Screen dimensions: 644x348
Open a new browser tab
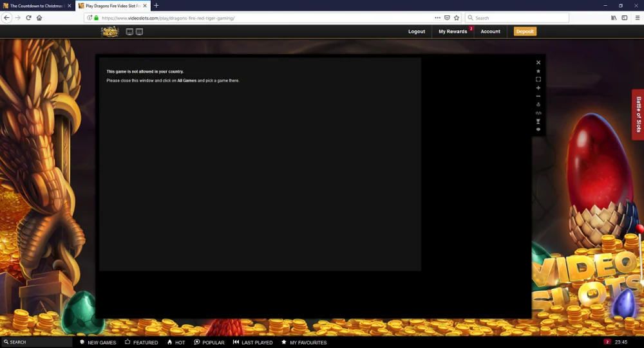point(156,6)
